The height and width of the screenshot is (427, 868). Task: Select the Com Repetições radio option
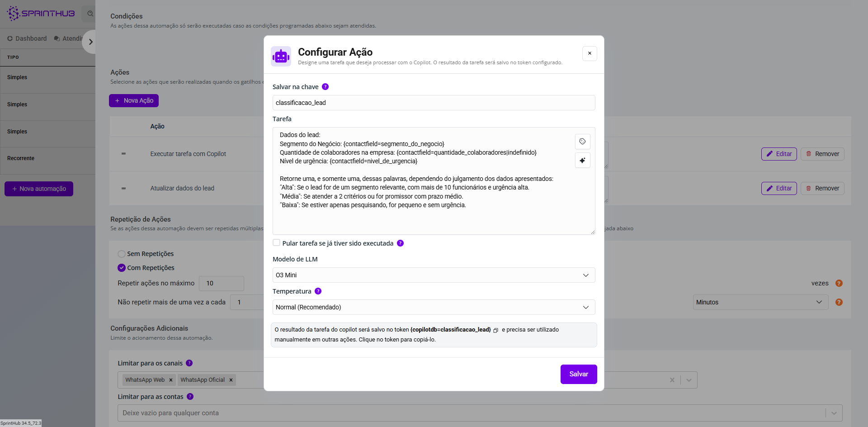[x=122, y=268]
